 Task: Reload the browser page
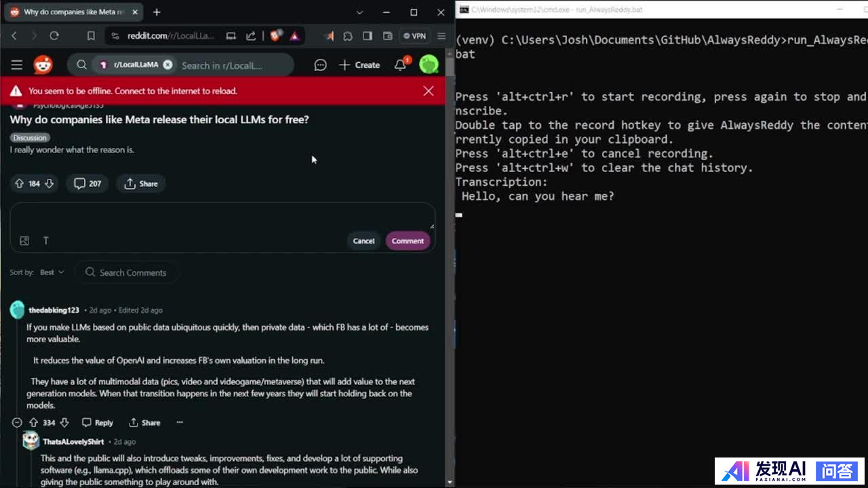pyautogui.click(x=54, y=36)
